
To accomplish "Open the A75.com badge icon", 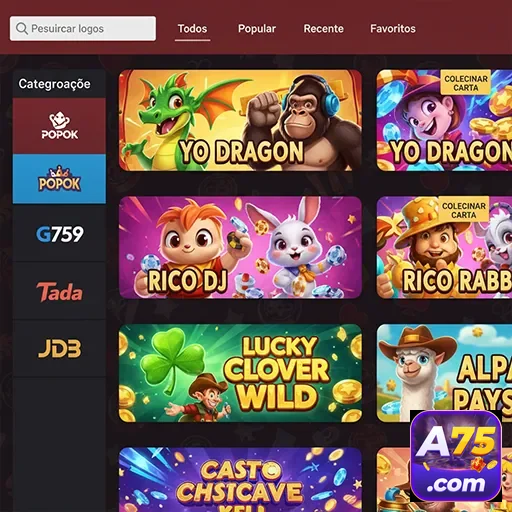I will click(x=456, y=456).
